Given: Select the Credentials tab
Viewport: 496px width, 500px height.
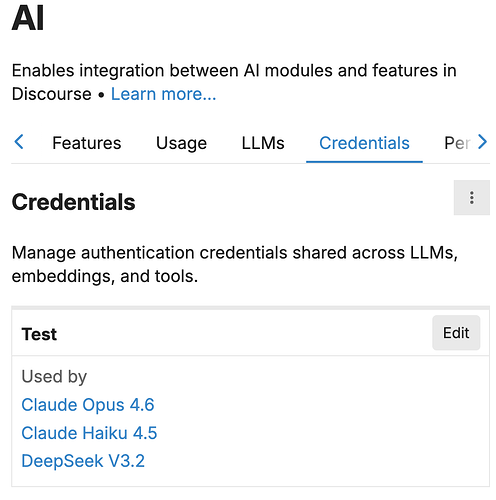Looking at the screenshot, I should (x=364, y=143).
